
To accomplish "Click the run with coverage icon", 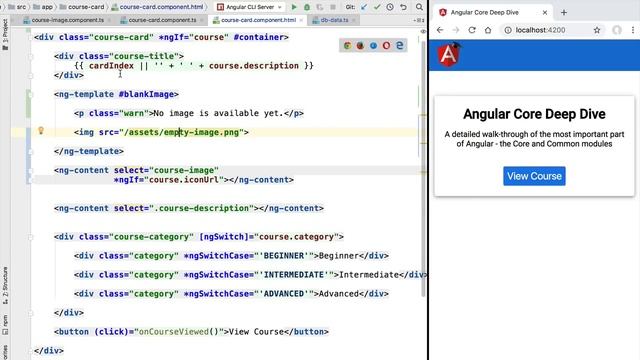I will (x=320, y=7).
